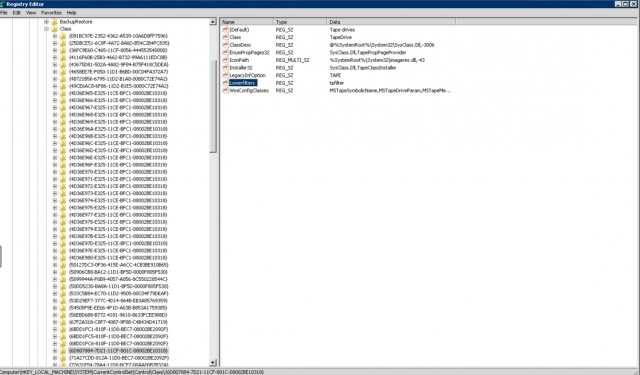Collapse the Class key
Viewport: 640px width, 375px height.
pyautogui.click(x=46, y=29)
